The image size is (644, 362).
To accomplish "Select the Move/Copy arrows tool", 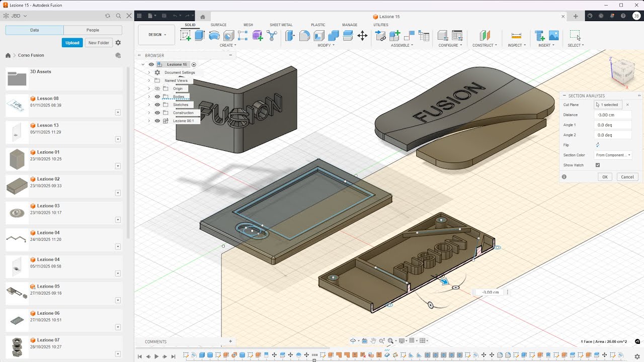I will 362,36.
